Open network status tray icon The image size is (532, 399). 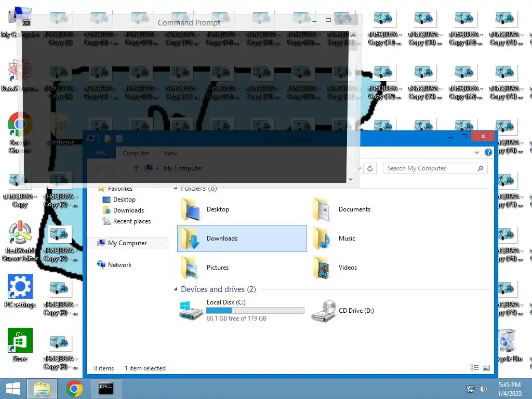point(471,389)
